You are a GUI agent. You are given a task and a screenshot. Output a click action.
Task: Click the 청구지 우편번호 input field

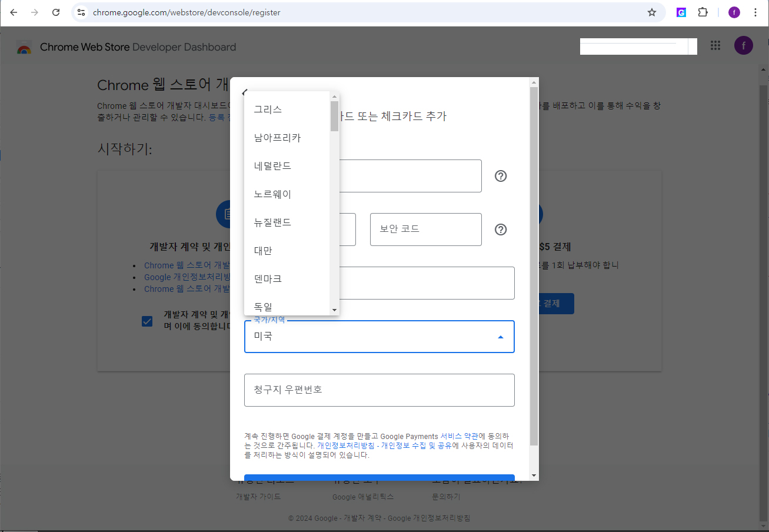click(x=379, y=390)
